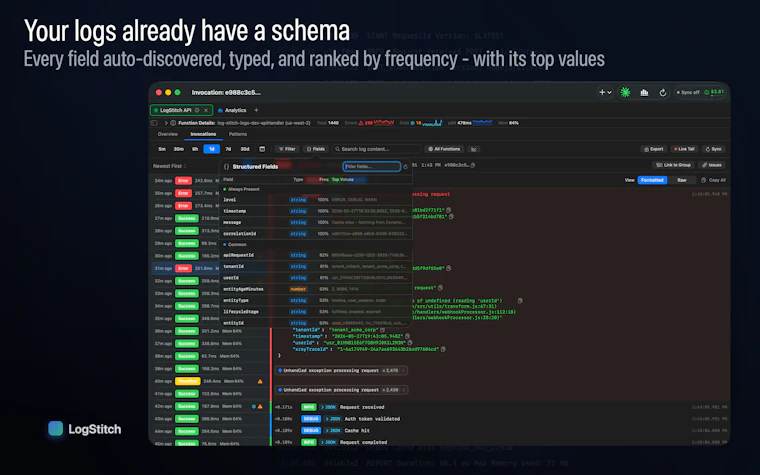The width and height of the screenshot is (760, 475).
Task: Select the apiRequestId field row
Action: [x=316, y=255]
